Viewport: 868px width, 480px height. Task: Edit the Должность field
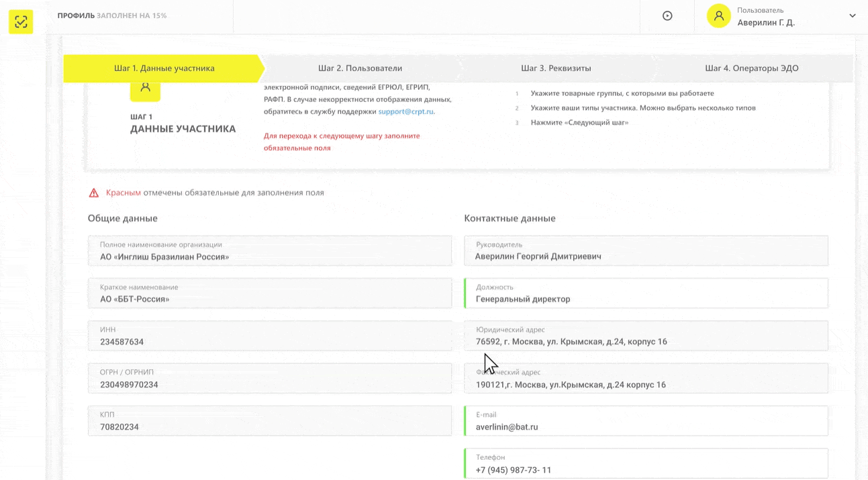click(x=646, y=293)
